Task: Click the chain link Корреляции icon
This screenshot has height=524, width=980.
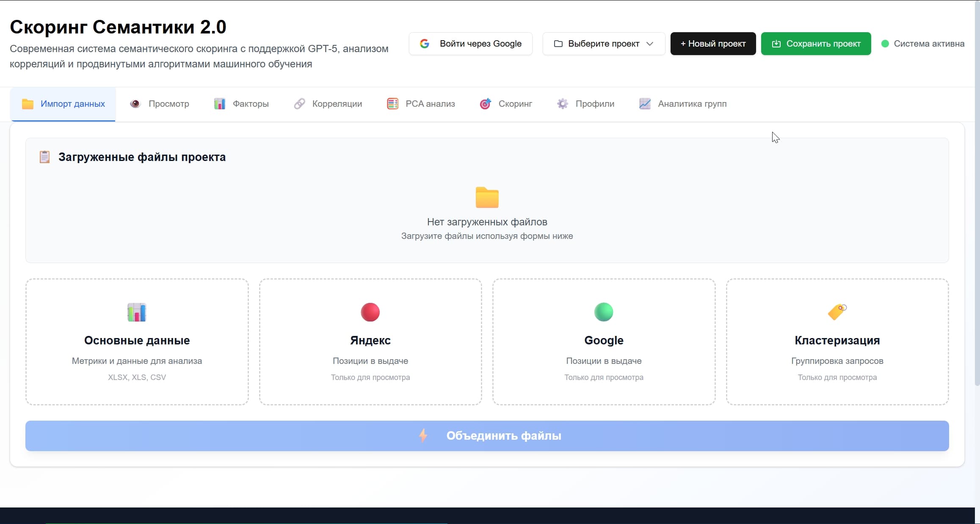Action: (299, 104)
